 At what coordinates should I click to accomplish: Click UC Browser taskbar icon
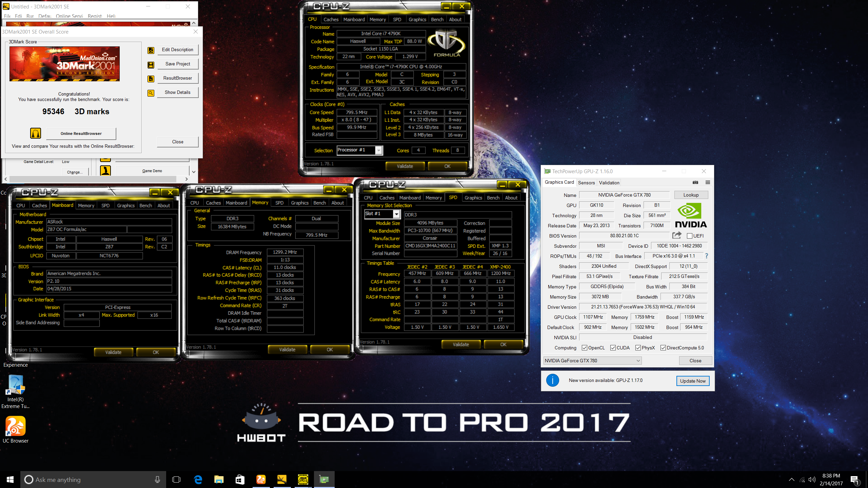coord(261,480)
